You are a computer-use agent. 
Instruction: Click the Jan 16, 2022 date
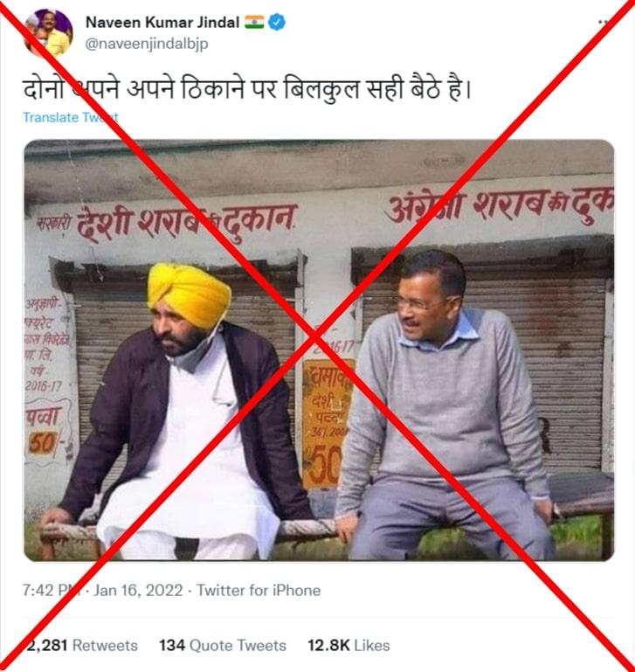(x=138, y=590)
